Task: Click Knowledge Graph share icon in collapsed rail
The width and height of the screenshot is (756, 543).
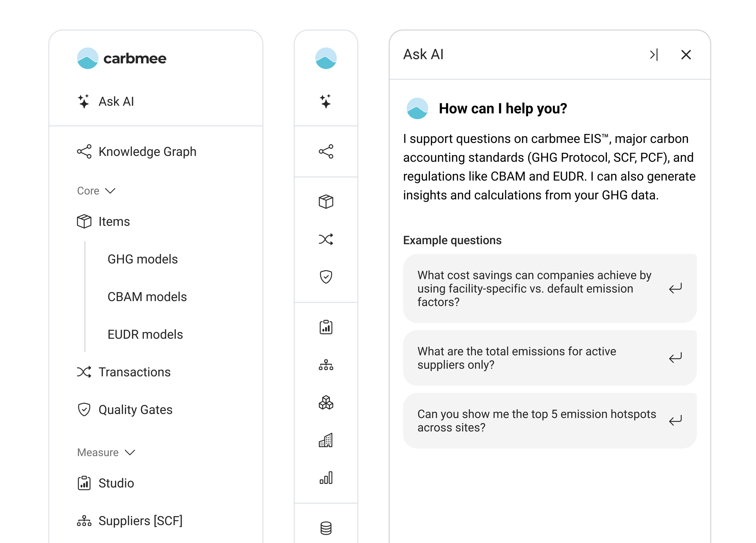Action: [x=326, y=152]
